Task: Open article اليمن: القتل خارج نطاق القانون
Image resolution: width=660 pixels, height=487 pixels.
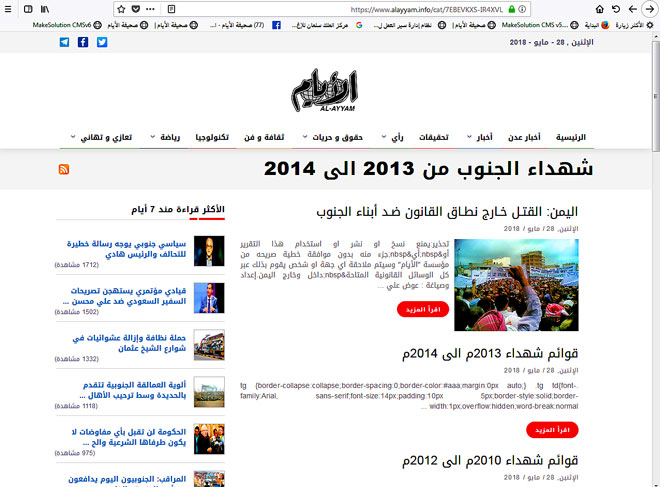Action: click(x=447, y=212)
